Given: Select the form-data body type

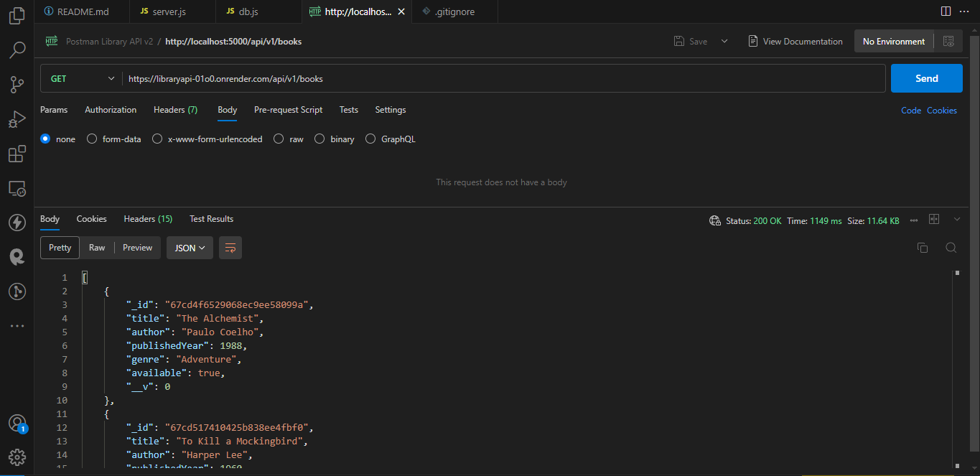Looking at the screenshot, I should point(91,139).
